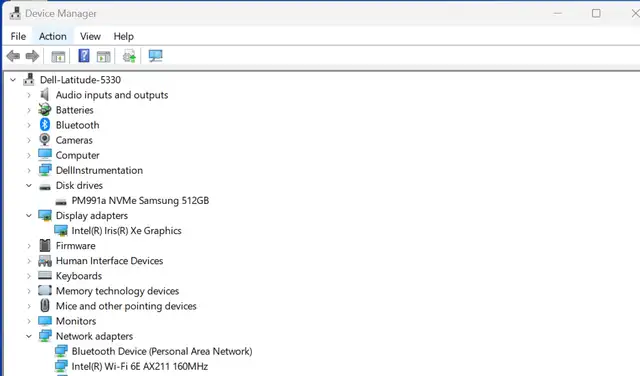Click the Bluetooth logo icon
This screenshot has width=640, height=376.
[x=45, y=125]
